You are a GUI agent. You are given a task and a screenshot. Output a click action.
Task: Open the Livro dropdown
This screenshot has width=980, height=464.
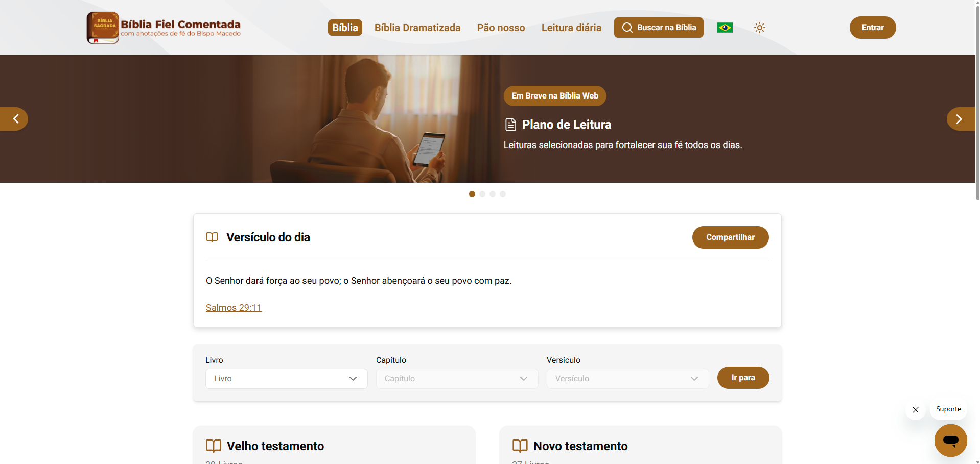click(x=286, y=379)
